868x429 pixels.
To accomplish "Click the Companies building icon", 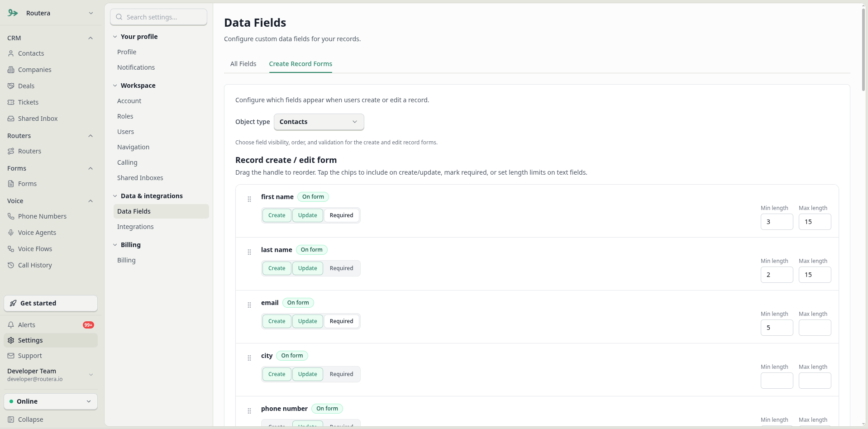I will click(11, 70).
